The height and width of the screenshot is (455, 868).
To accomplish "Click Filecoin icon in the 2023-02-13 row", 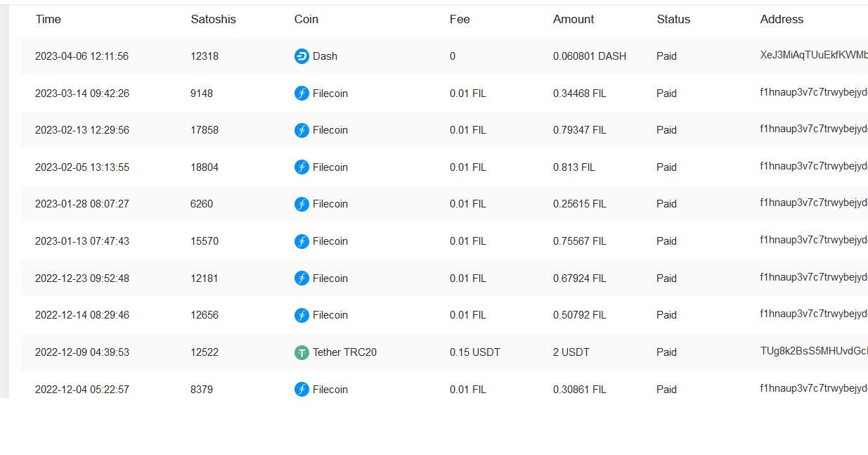I will (x=302, y=130).
